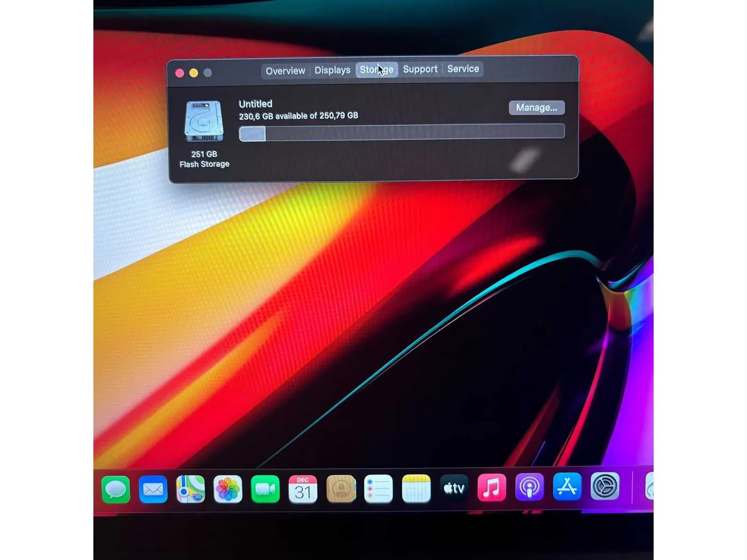Click the storage usage bar

click(x=402, y=133)
